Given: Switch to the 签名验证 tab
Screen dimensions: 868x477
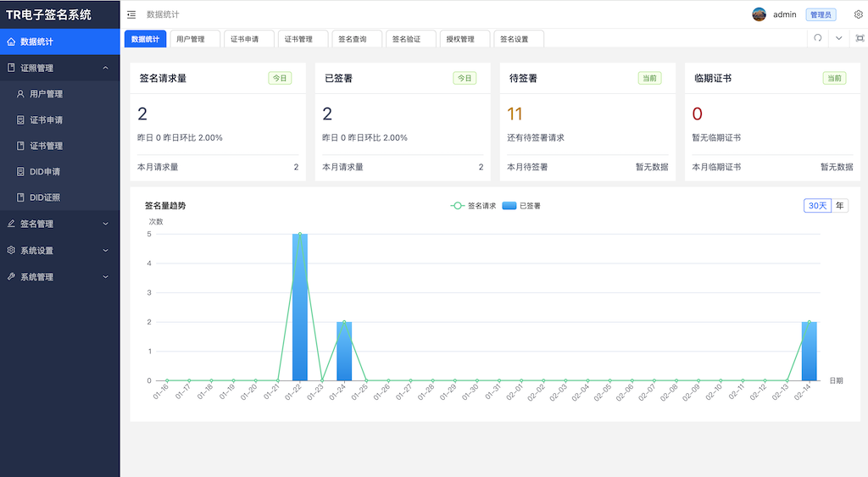Looking at the screenshot, I should pyautogui.click(x=411, y=39).
